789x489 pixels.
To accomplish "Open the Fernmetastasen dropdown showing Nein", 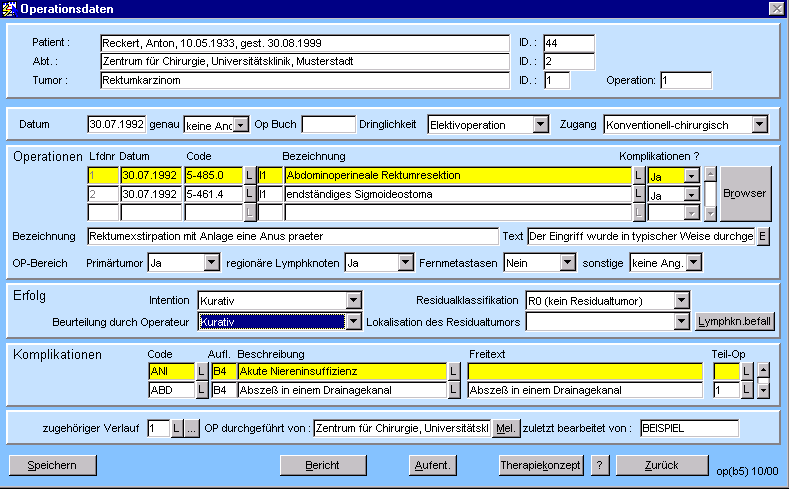I will [569, 262].
